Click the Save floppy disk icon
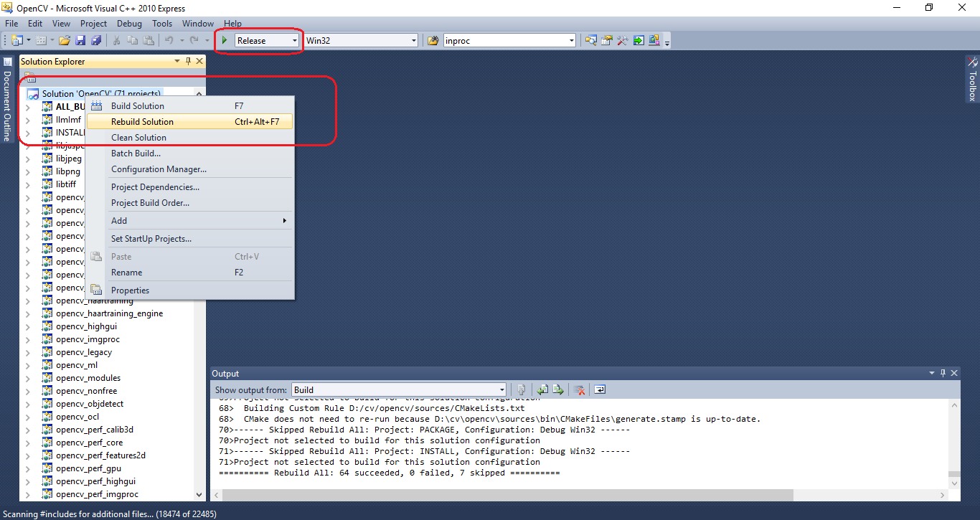980x520 pixels. (x=80, y=40)
